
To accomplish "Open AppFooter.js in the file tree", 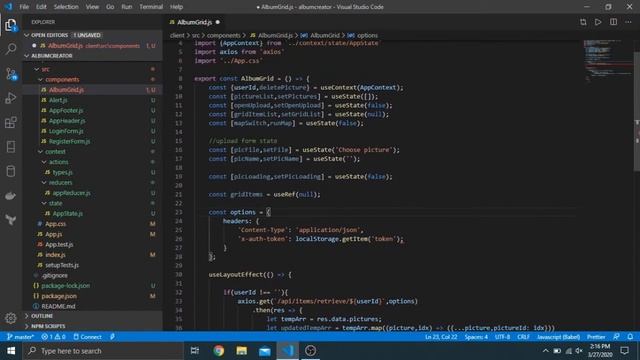I will coord(66,110).
